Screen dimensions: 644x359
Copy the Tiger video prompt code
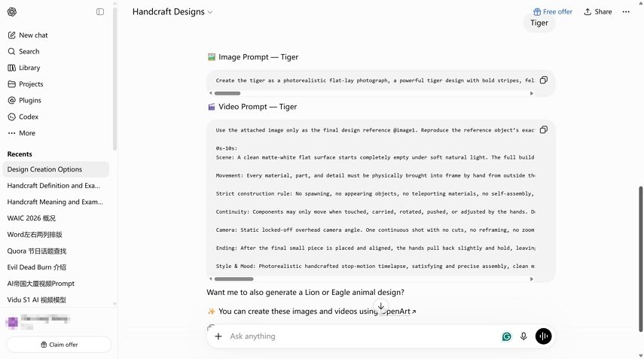pos(543,129)
